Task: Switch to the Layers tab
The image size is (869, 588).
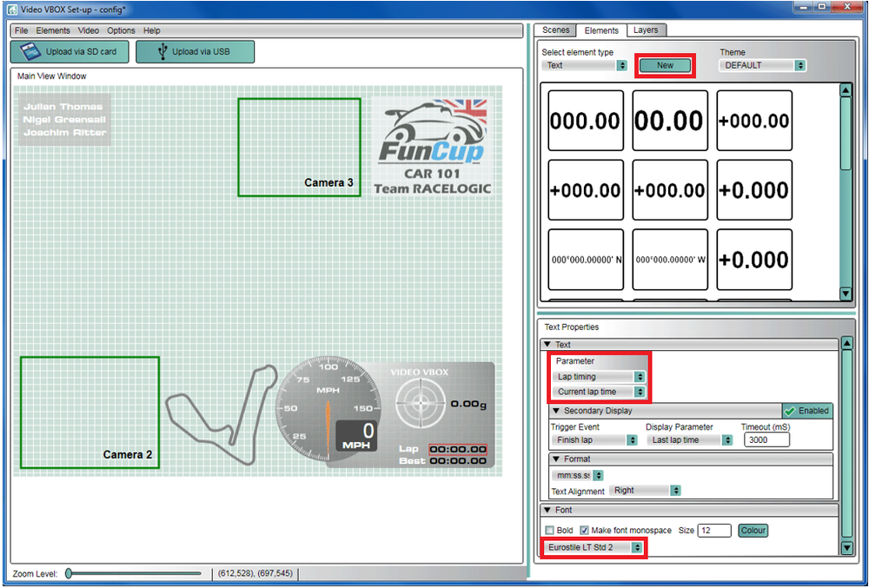Action: (x=645, y=30)
